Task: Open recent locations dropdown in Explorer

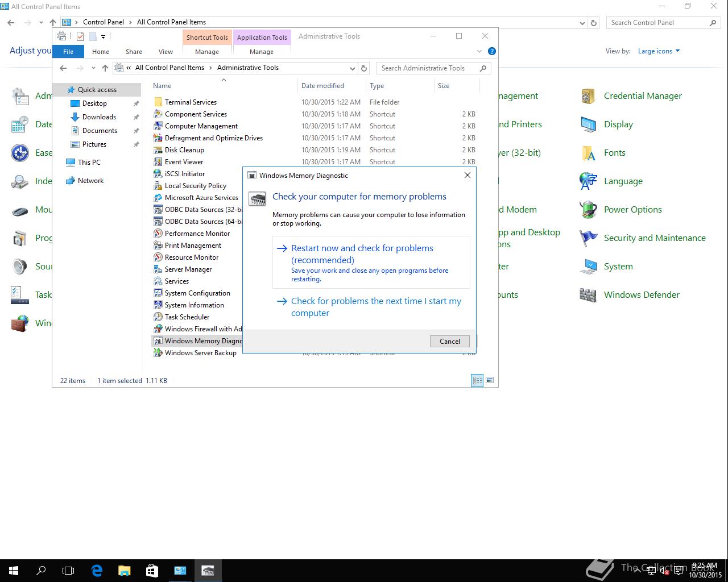Action: (x=93, y=68)
